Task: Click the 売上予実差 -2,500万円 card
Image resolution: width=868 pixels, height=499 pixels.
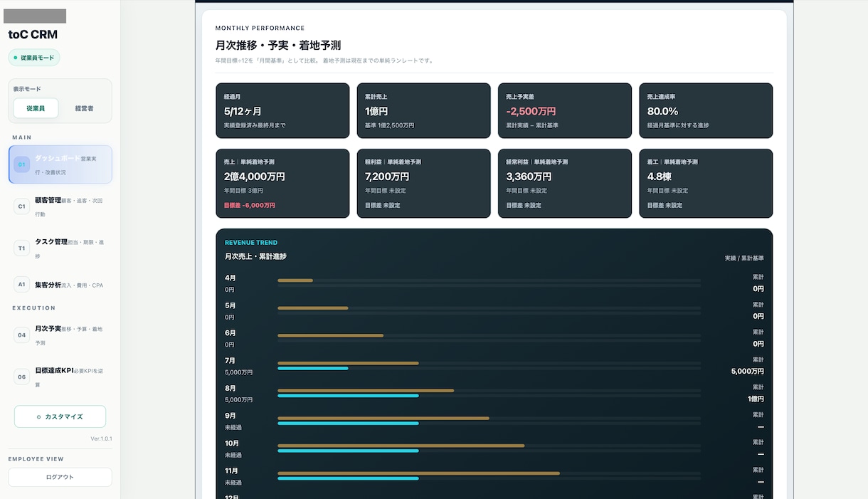Action: pyautogui.click(x=564, y=110)
